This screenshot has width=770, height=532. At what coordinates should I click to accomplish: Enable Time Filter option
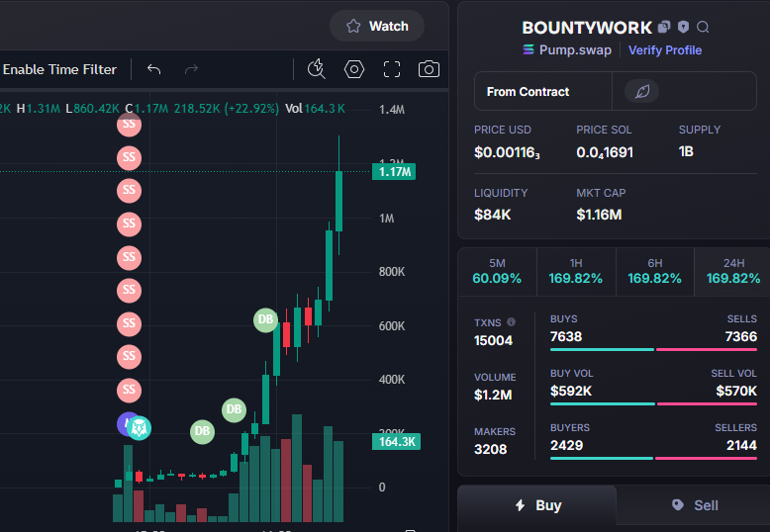[60, 69]
